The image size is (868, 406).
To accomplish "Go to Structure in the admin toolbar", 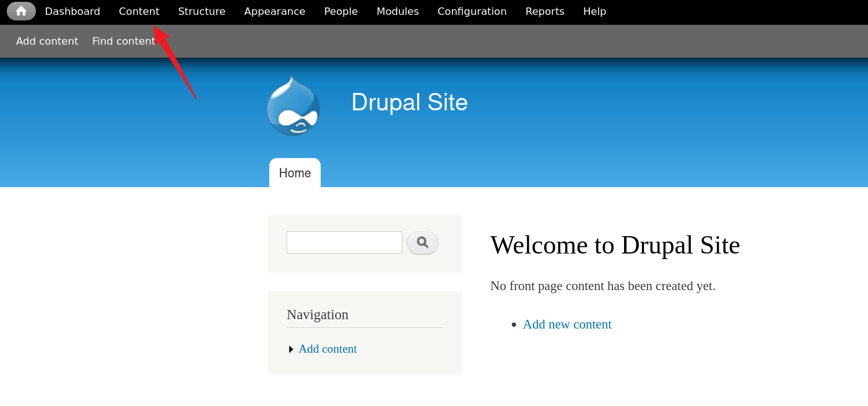I will pos(201,11).
